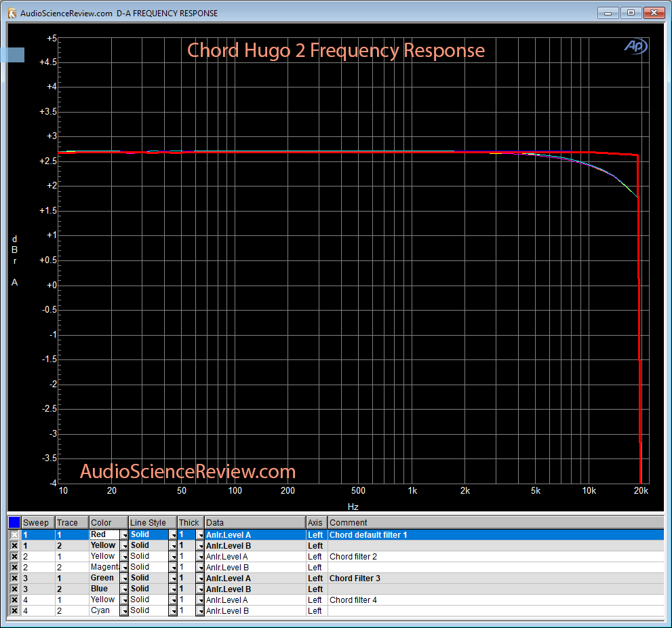Click the window title bar text

click(119, 14)
